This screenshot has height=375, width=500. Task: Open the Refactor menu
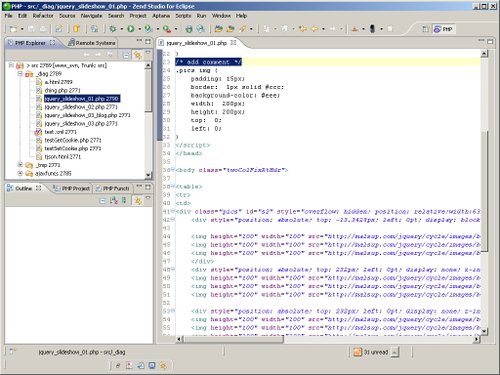[x=43, y=16]
